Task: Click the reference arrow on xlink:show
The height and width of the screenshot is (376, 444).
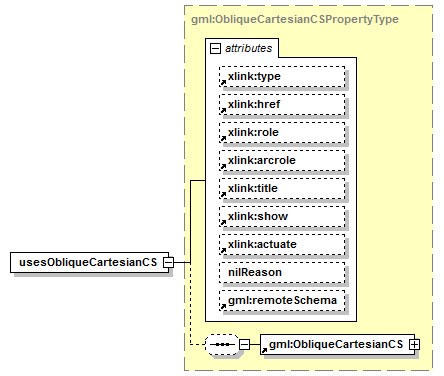Action: (x=223, y=222)
